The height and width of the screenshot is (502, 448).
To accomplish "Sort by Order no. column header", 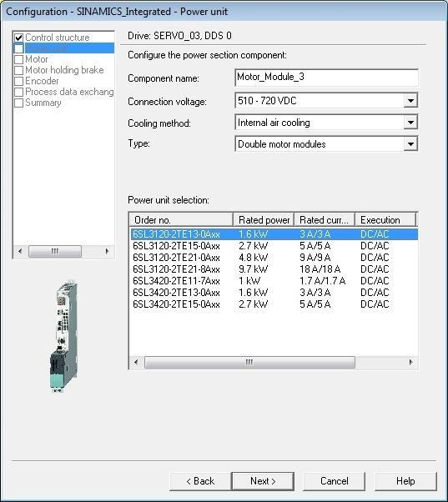I will (x=181, y=220).
